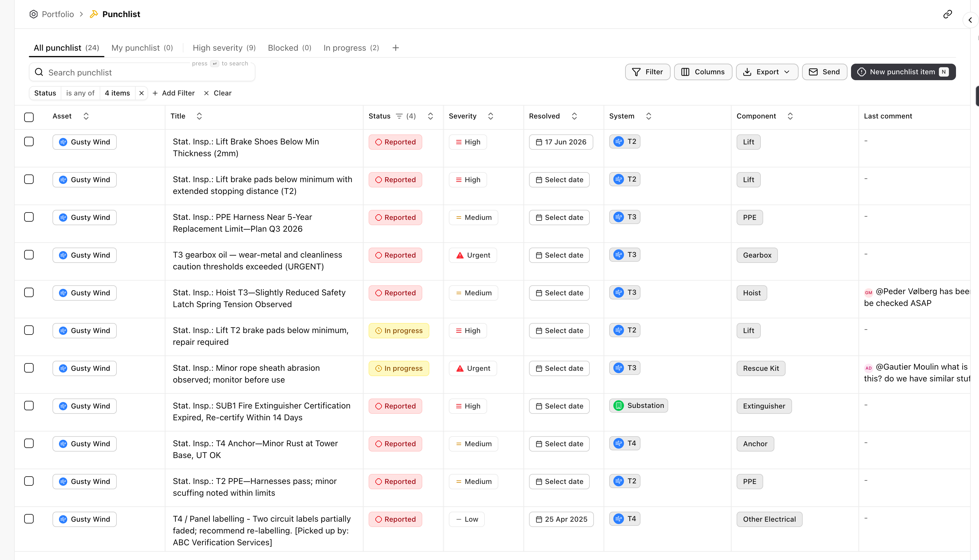Screen dimensions: 979x560
Task: Click GM avatar in Hoist row comment
Action: pos(868,292)
